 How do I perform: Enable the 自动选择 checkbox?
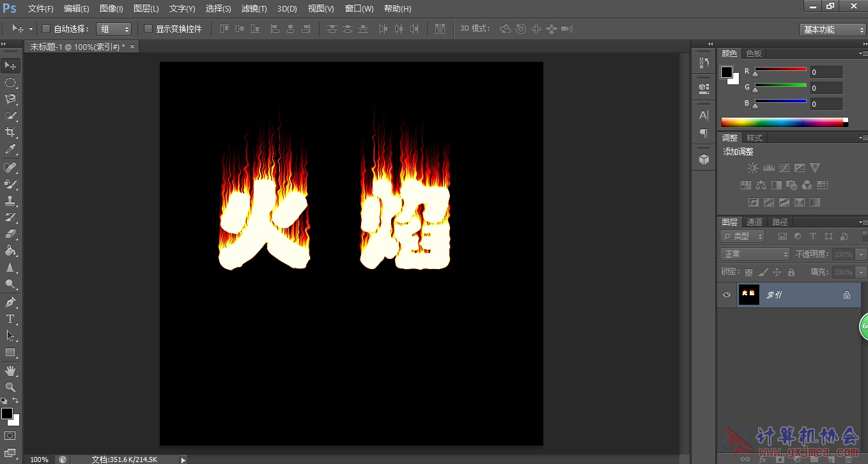[45, 29]
